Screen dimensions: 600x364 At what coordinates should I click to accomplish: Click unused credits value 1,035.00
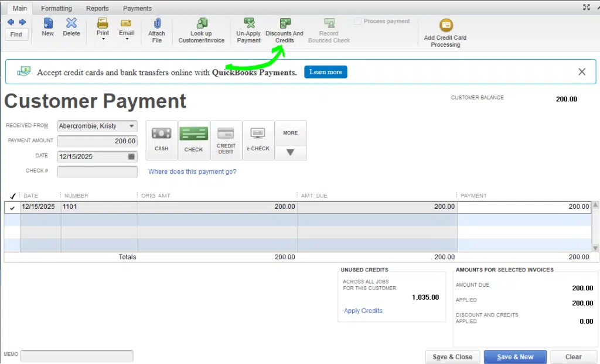tap(425, 297)
